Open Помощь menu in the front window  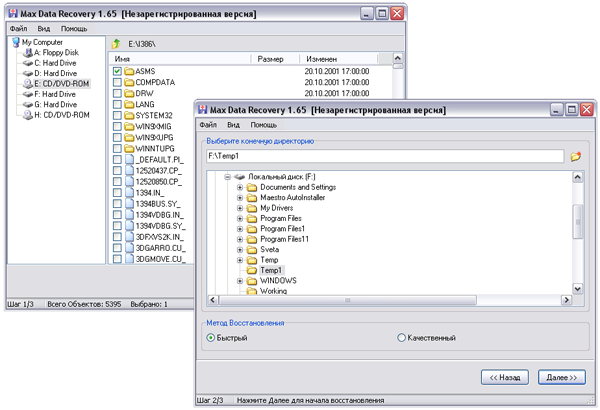(x=263, y=125)
